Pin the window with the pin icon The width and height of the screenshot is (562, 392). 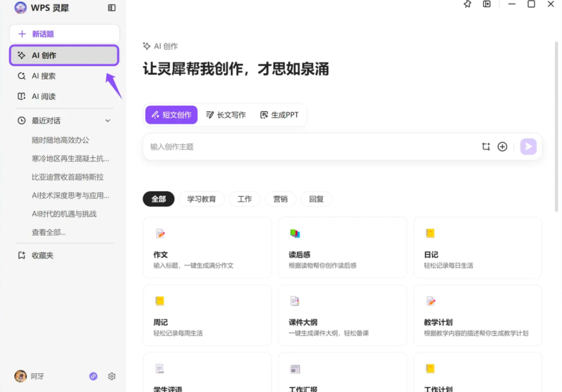click(467, 4)
